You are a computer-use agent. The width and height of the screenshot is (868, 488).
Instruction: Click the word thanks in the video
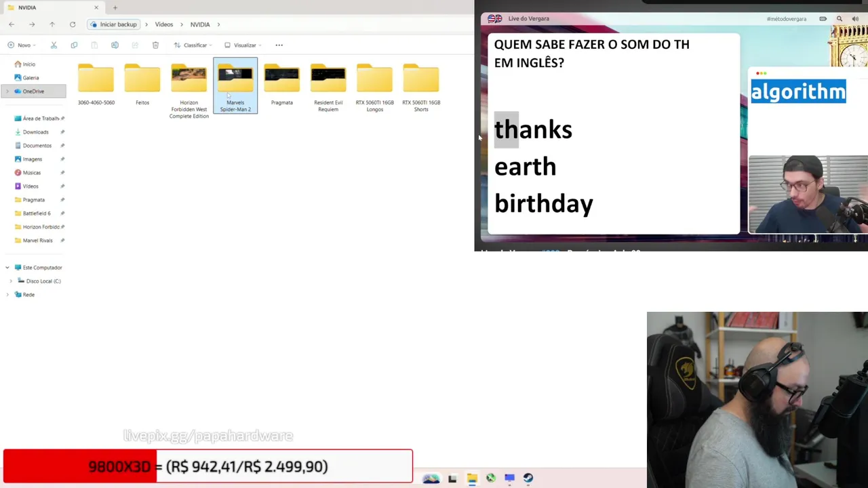(x=533, y=129)
